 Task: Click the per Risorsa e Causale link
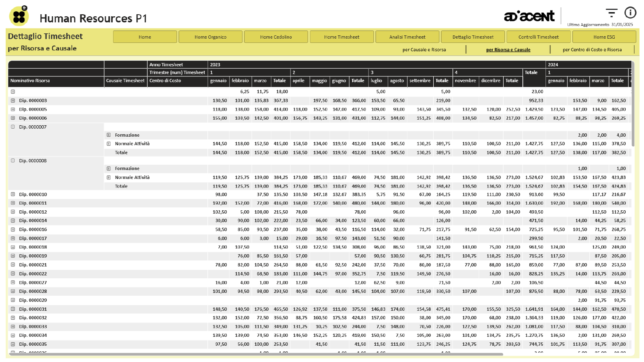pos(508,50)
